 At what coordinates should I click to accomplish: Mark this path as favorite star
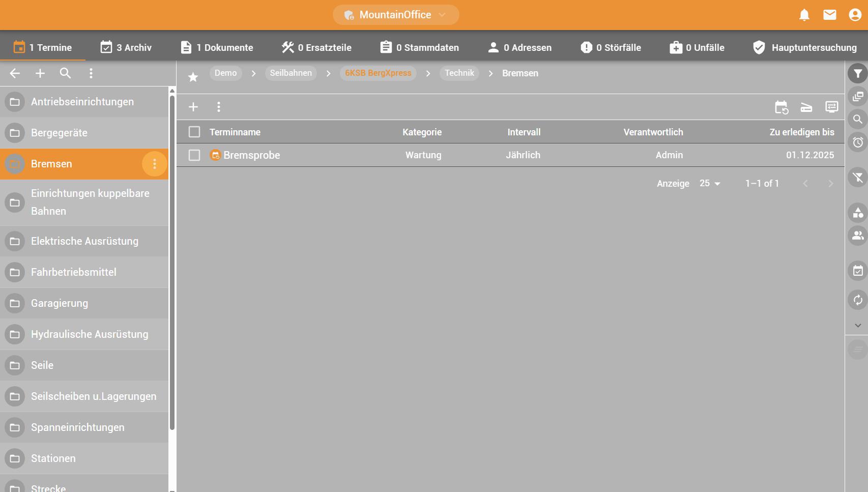coord(193,77)
